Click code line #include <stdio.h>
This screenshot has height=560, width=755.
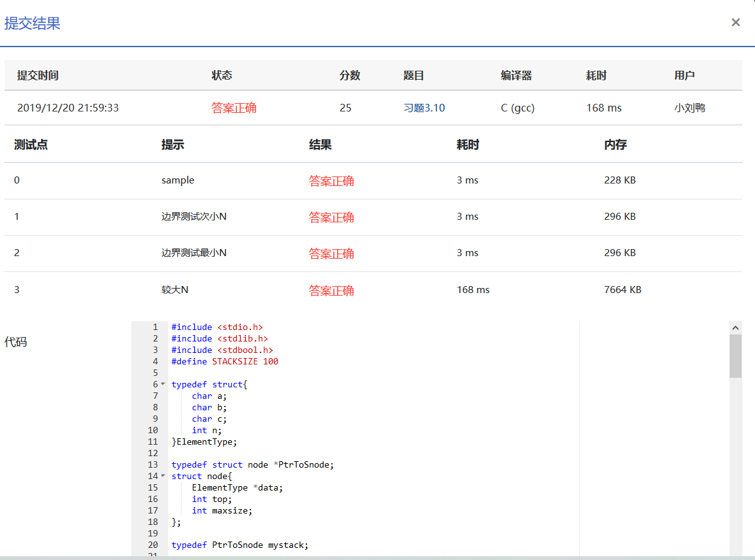click(x=217, y=327)
